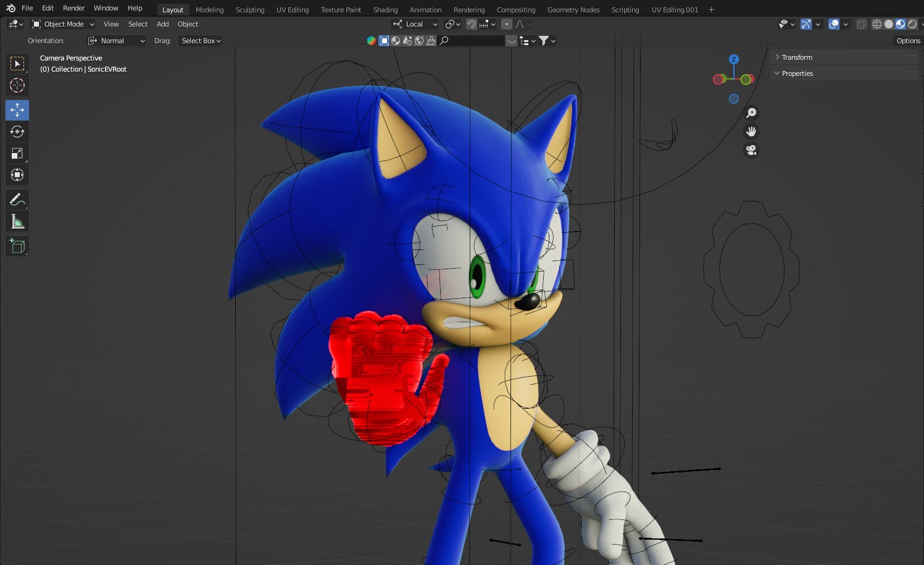The image size is (924, 565).
Task: Click the brush icon in header row
Action: pyautogui.click(x=431, y=41)
